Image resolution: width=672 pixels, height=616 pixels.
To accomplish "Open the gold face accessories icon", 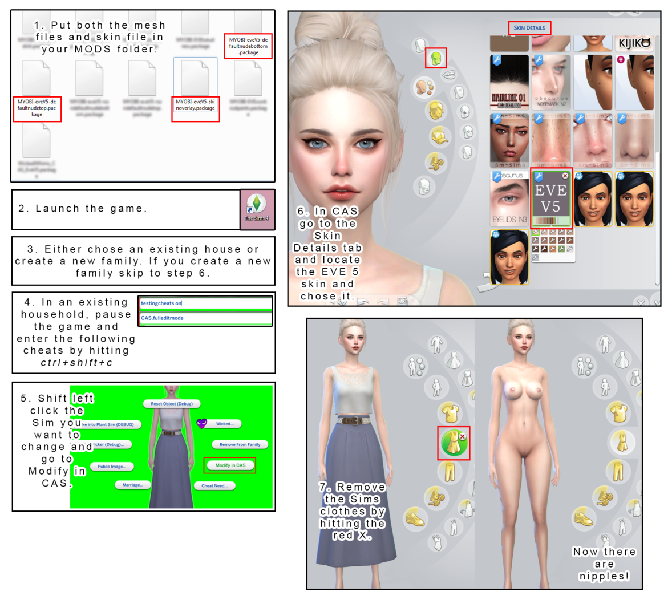I will pyautogui.click(x=435, y=163).
